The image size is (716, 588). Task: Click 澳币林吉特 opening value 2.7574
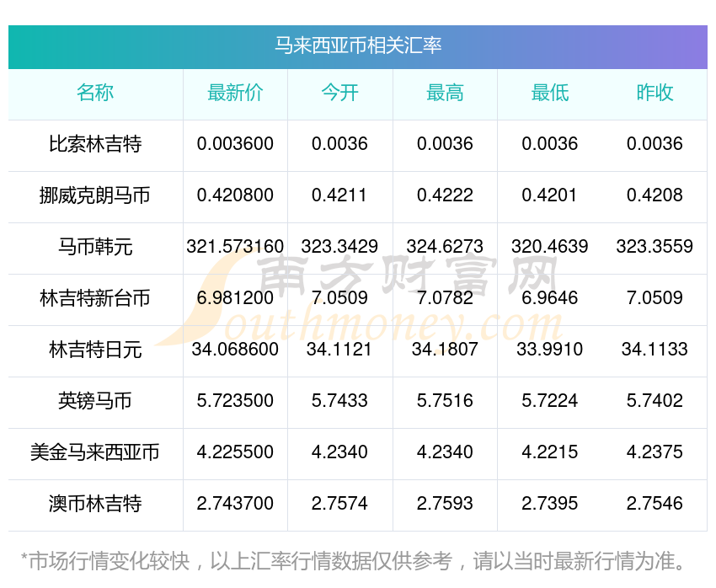339,504
